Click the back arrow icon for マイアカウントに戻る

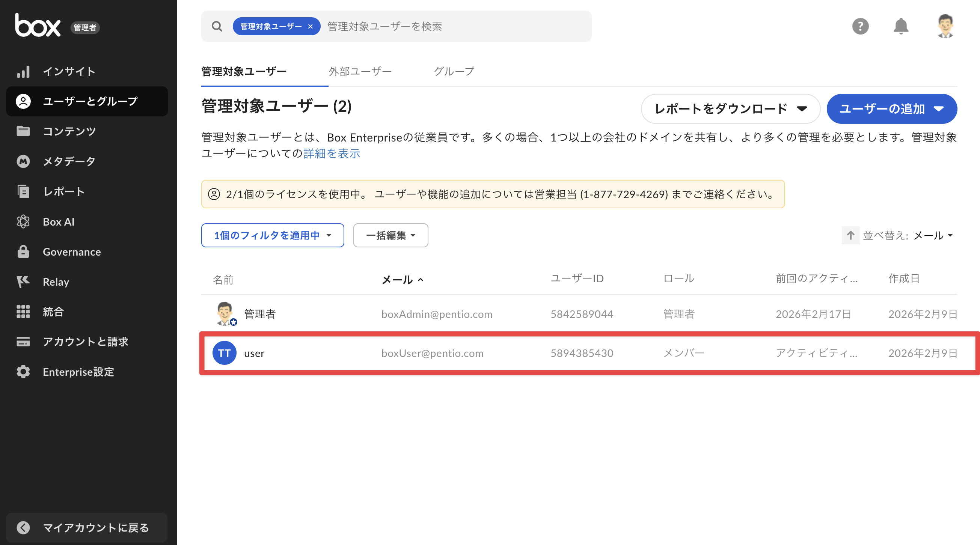tap(23, 527)
